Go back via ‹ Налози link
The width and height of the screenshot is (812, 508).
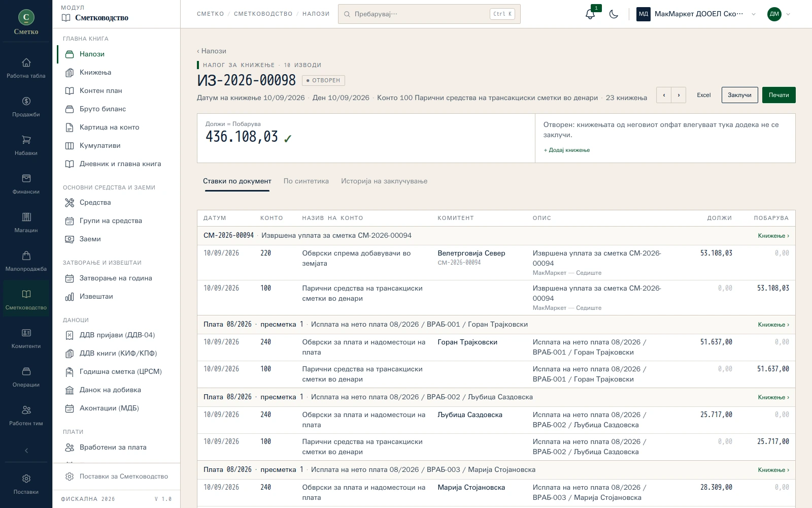(212, 51)
